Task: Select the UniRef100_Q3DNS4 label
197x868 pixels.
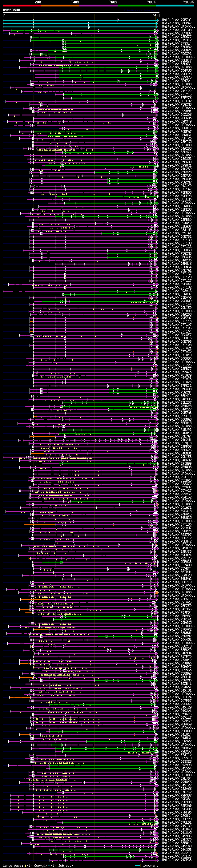Action: (177, 267)
